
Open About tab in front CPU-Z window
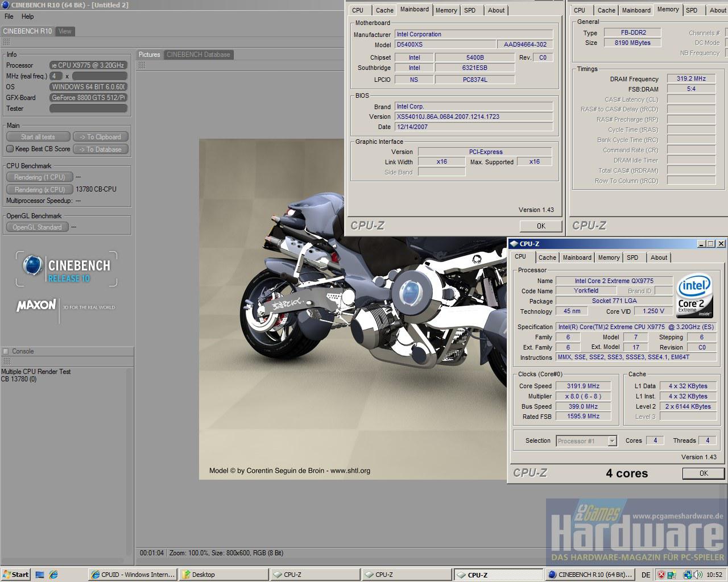659,257
